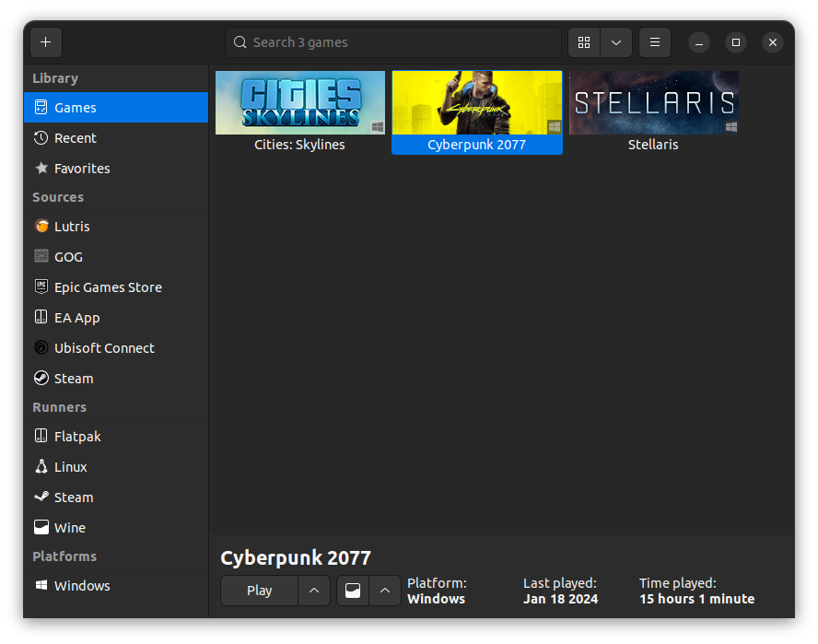The height and width of the screenshot is (644, 818).
Task: Open the hamburger main menu
Action: 655,42
